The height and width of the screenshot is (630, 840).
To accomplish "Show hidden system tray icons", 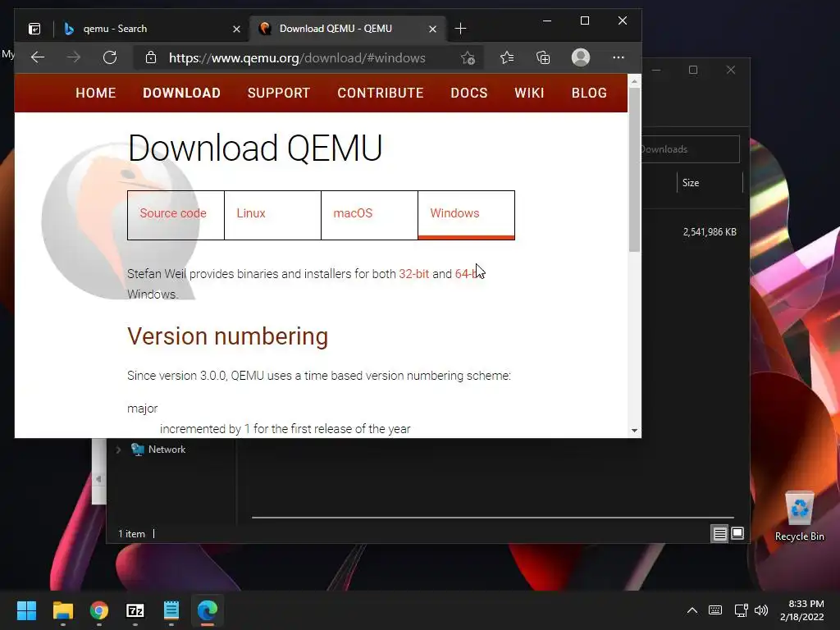I will (692, 610).
